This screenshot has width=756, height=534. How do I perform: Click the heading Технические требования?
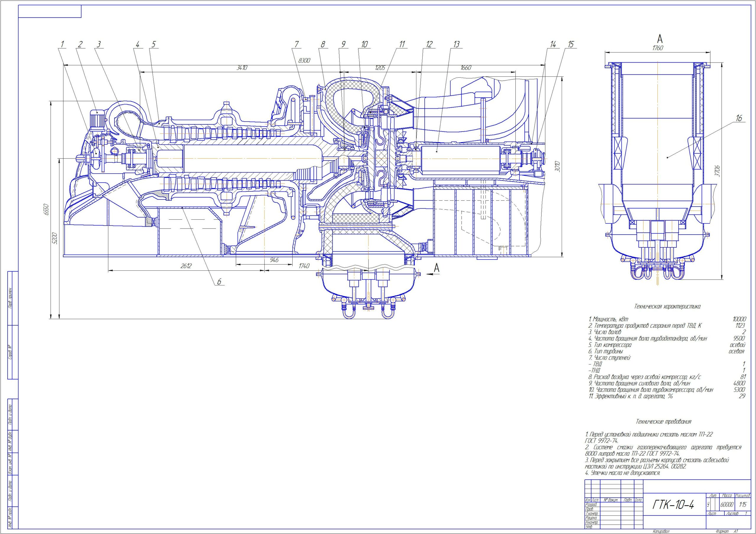(x=664, y=422)
